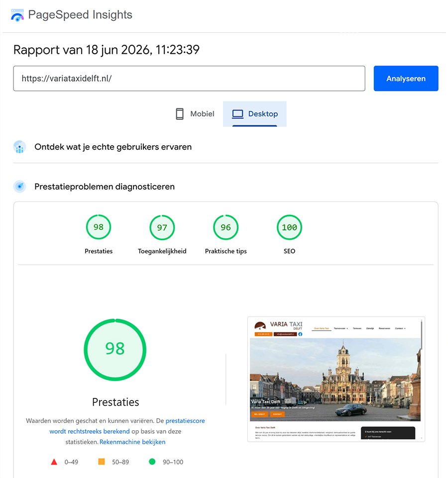Viewport: 448px width, 478px height.
Task: Click the red triangle 0–49 legend icon
Action: click(54, 462)
